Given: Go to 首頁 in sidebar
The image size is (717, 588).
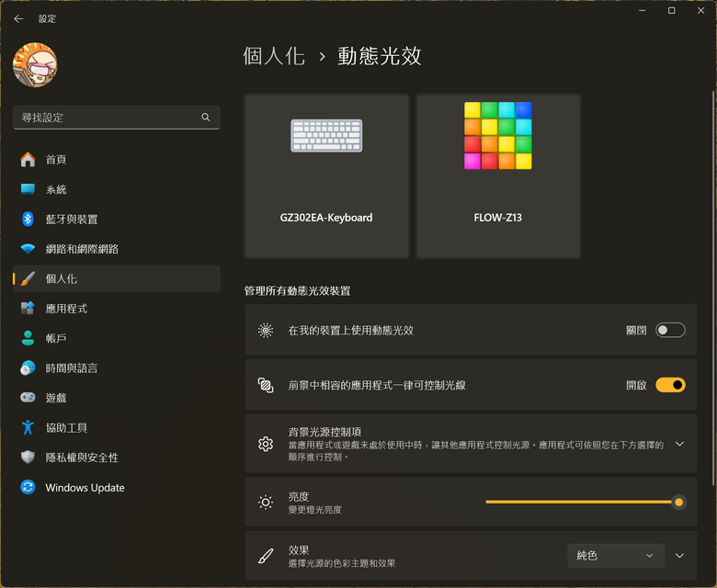Looking at the screenshot, I should (x=117, y=160).
